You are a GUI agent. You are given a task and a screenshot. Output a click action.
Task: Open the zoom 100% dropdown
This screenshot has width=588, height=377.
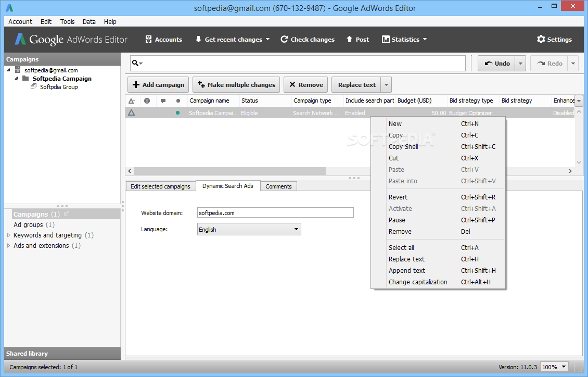(554, 367)
